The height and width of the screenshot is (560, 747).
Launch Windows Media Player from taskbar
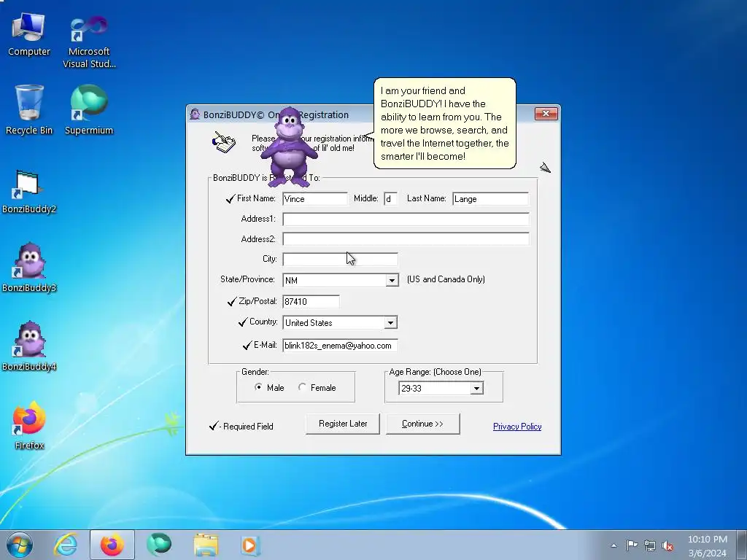249,545
